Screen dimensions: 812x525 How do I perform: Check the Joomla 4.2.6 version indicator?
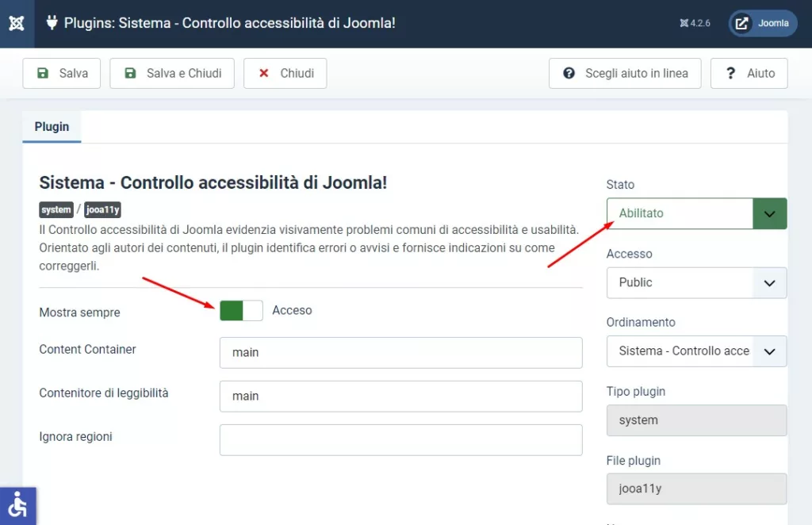click(x=695, y=23)
